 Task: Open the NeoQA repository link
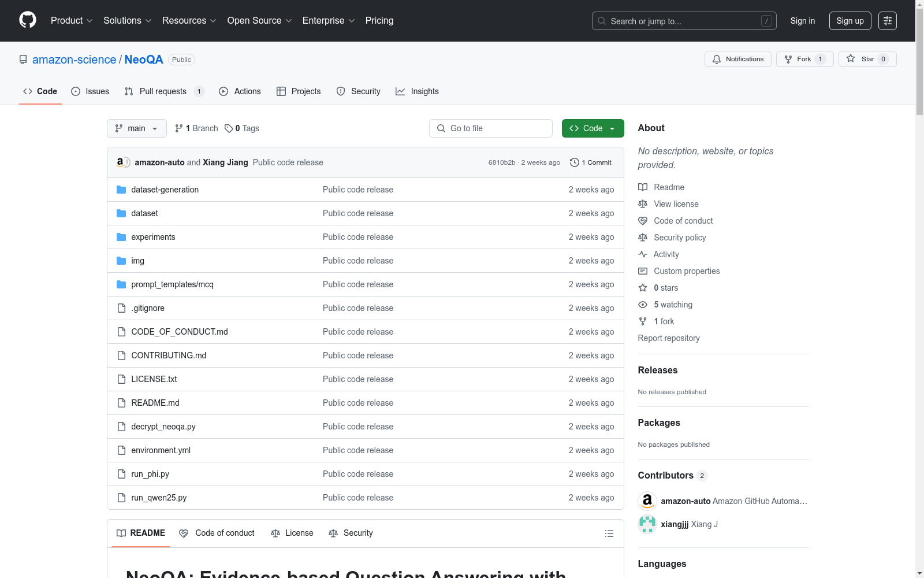coord(144,60)
